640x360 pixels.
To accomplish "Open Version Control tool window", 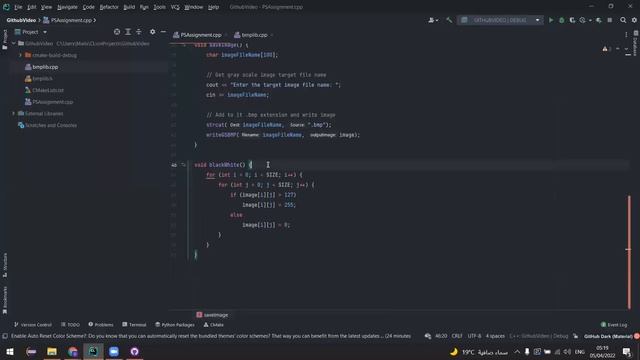I will click(x=33, y=325).
